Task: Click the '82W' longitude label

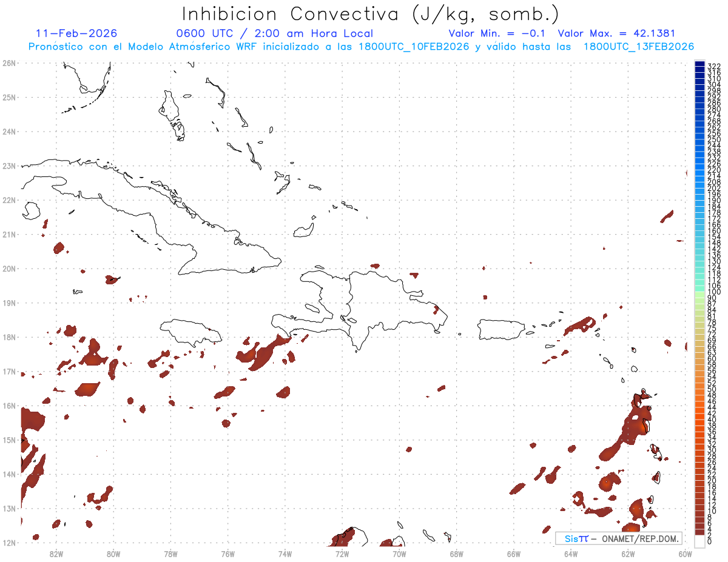Action: click(x=56, y=553)
